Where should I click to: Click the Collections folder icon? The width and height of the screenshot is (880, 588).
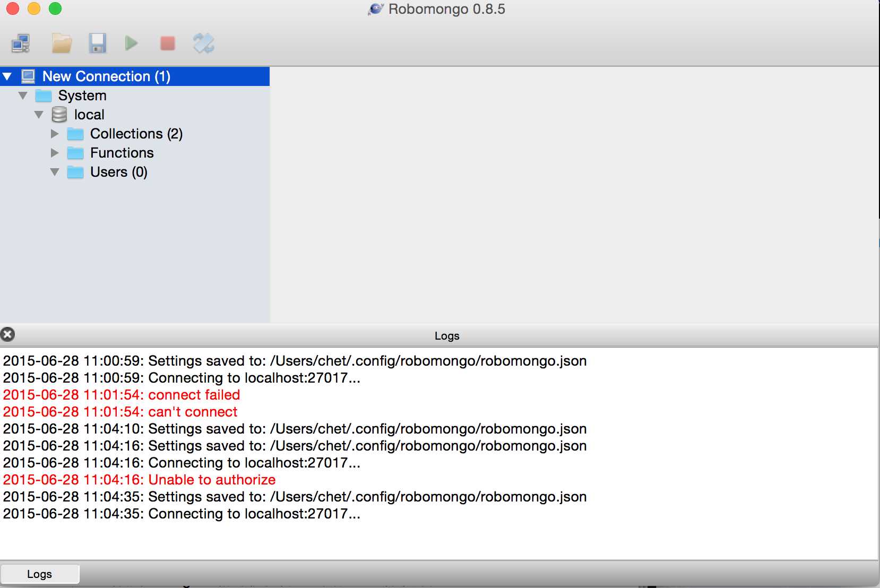pyautogui.click(x=75, y=134)
